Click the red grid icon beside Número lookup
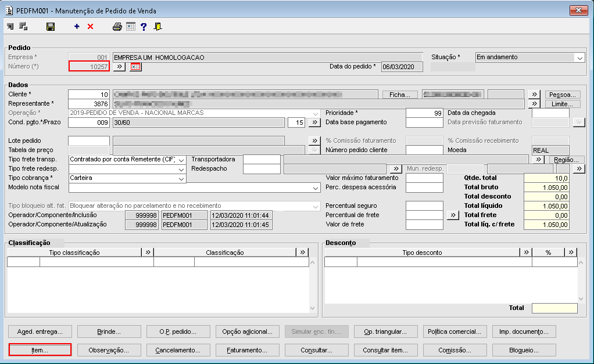The image size is (594, 364). (135, 67)
